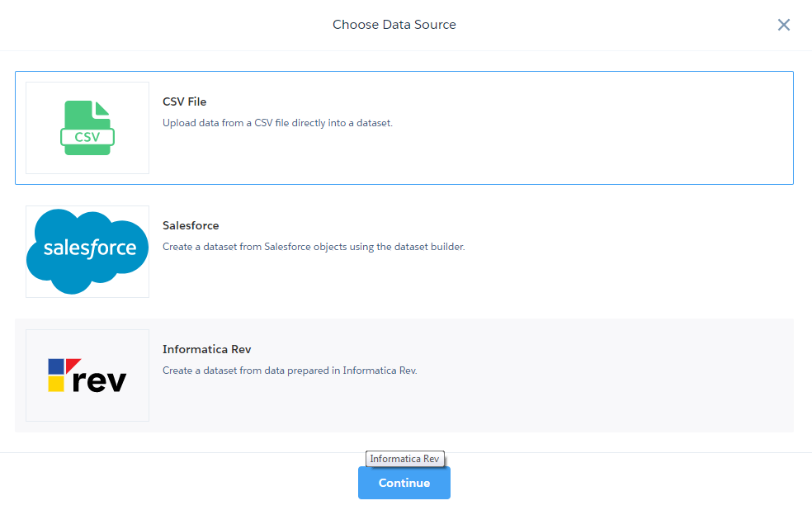Select the Salesforce option title
The height and width of the screenshot is (510, 812).
[191, 225]
